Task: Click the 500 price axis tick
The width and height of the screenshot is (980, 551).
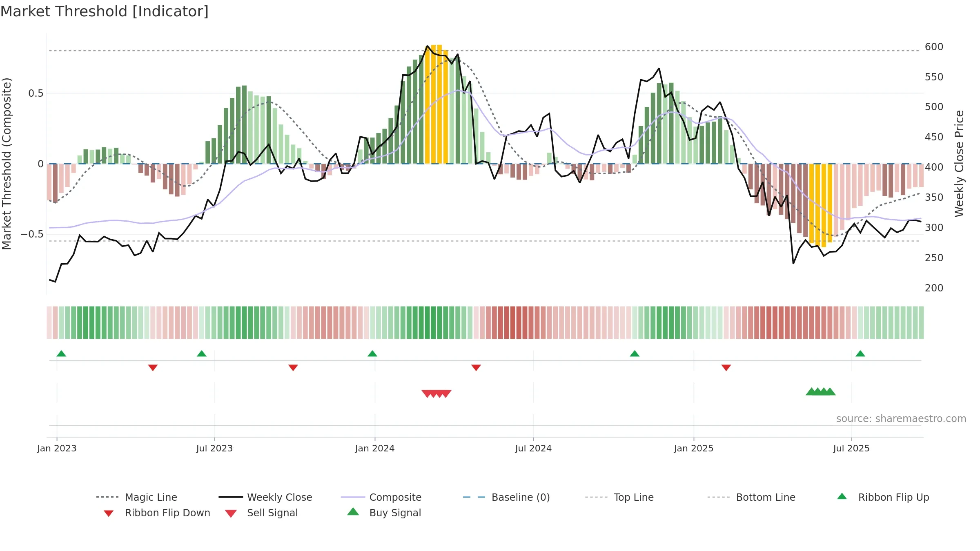Action: (934, 107)
